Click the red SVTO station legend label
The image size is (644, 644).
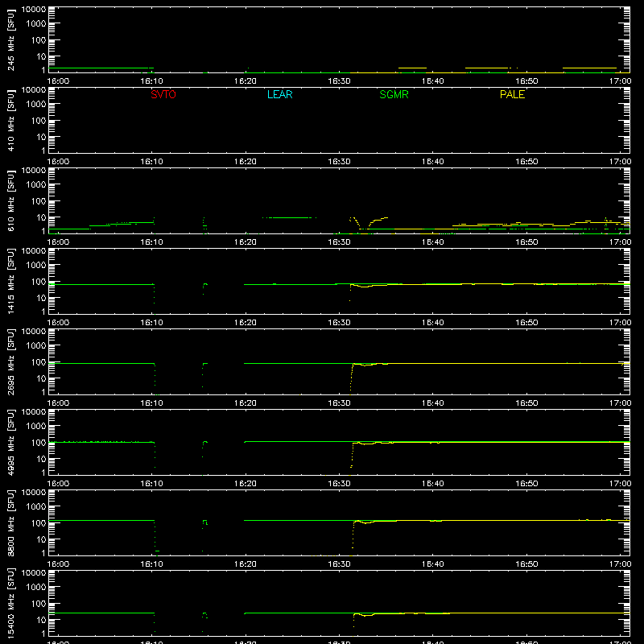[163, 94]
